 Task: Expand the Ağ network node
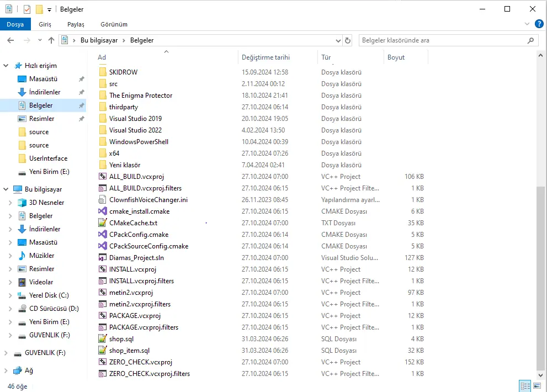coord(6,370)
